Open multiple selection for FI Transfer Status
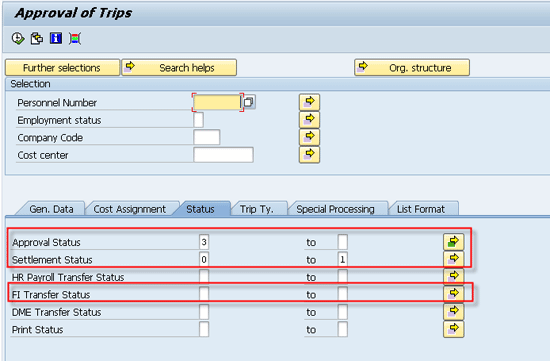 pos(454,293)
